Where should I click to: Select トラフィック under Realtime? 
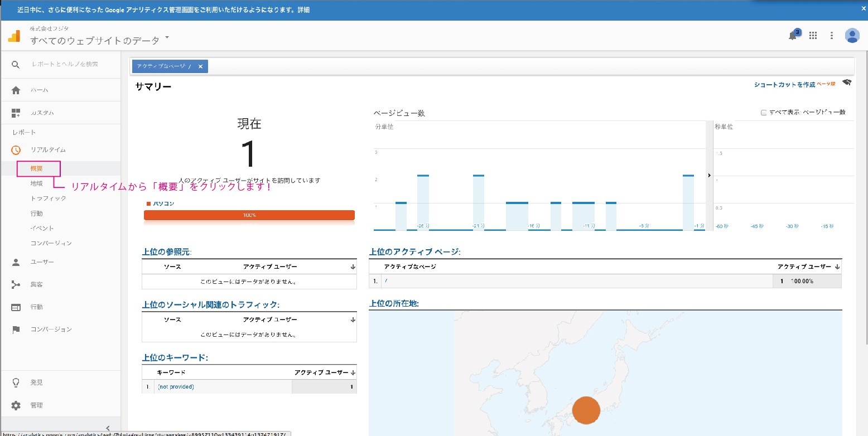click(49, 198)
